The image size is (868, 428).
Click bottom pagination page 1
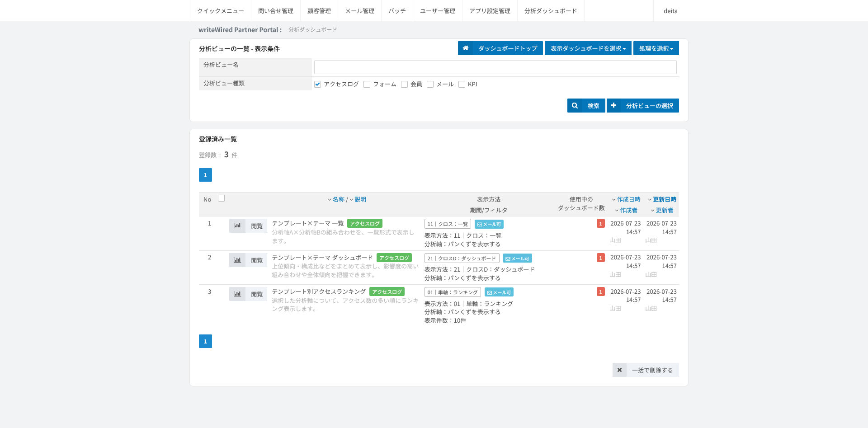pos(205,341)
